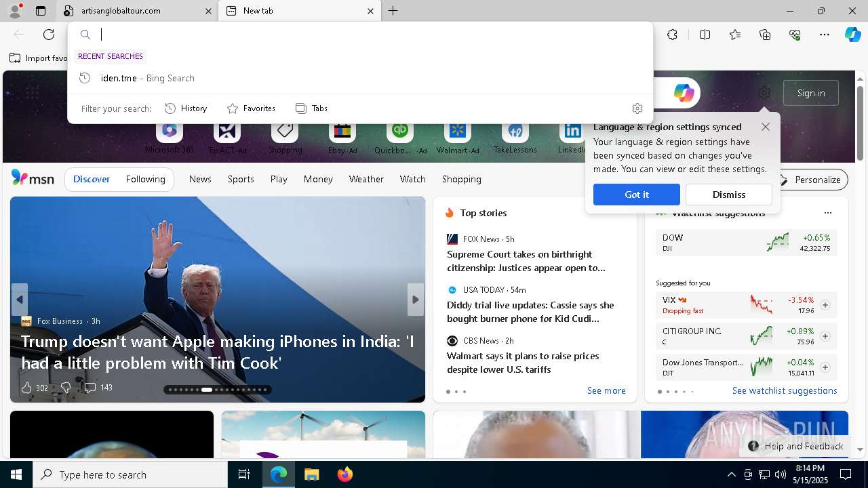
Task: Add Dow Jones Transport to watchlist
Action: 825,367
